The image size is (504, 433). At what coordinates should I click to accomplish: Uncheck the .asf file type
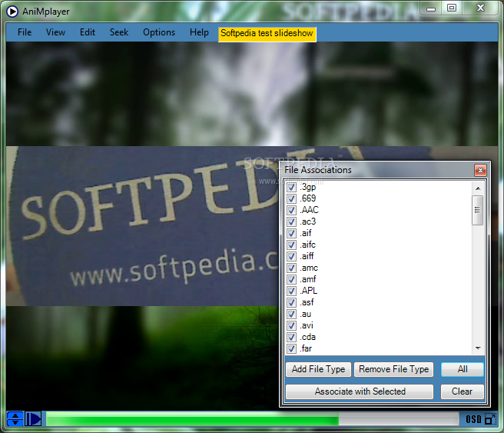291,303
